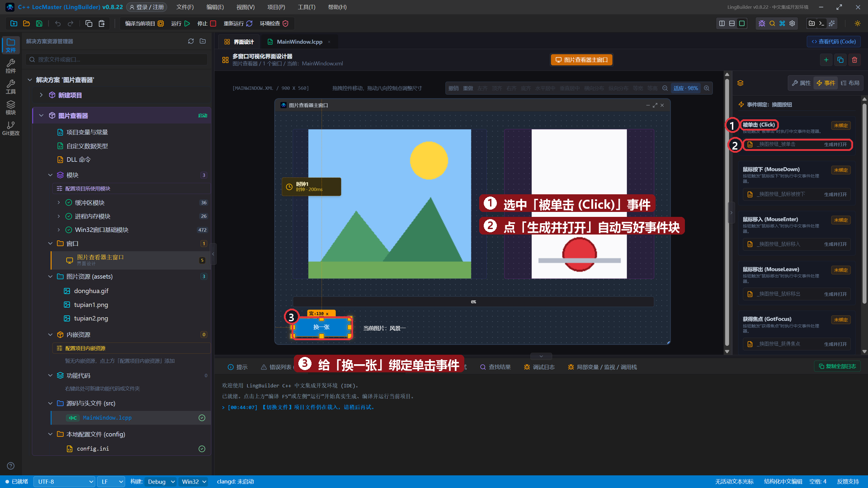Select the 时钟1 timer component on canvas
868x488 pixels.
[x=311, y=187]
